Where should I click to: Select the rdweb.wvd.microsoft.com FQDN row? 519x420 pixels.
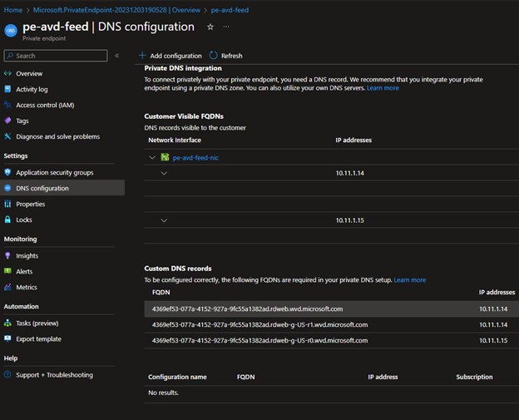coord(331,309)
